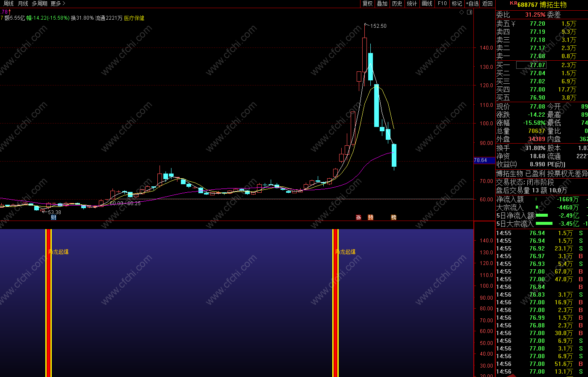Click the 卖一 price 77.08

[538, 56]
